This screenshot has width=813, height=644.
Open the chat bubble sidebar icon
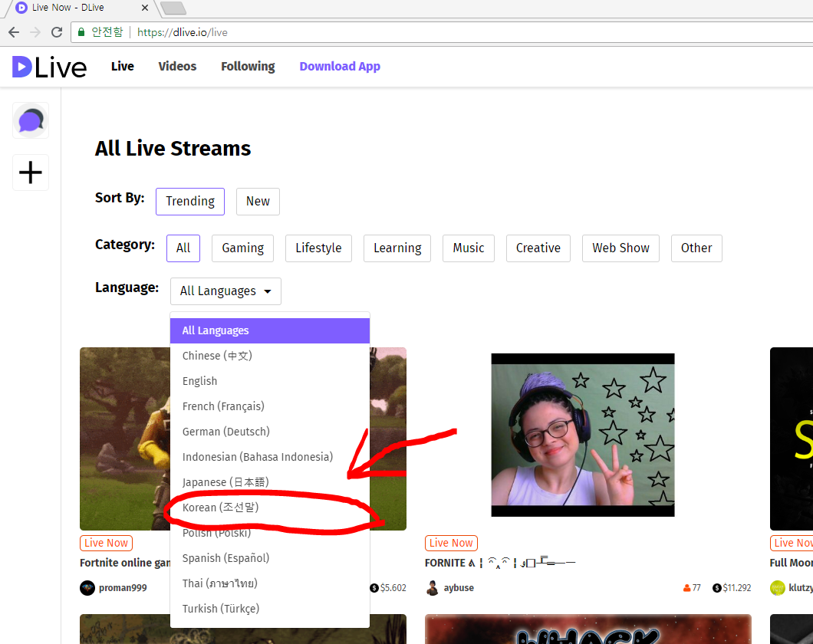click(x=31, y=120)
